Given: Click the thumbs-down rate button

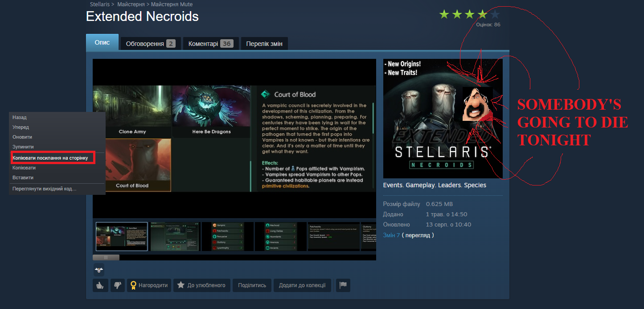Looking at the screenshot, I should click(x=117, y=285).
